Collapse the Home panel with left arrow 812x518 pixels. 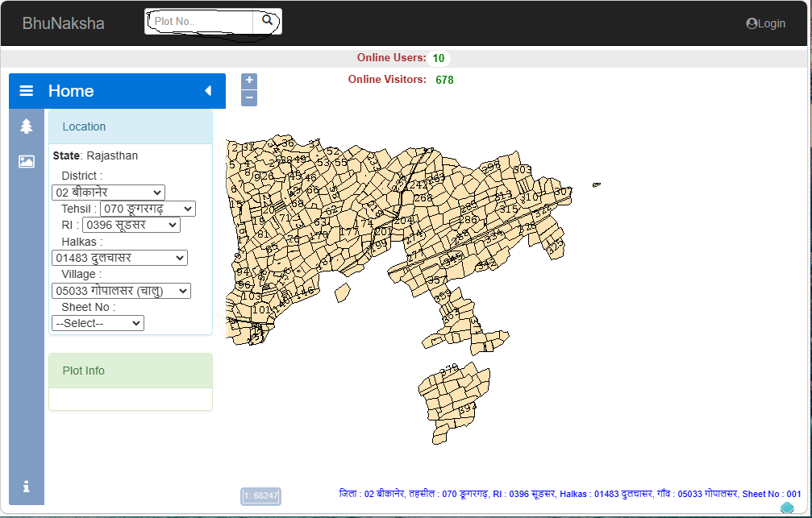[x=207, y=91]
